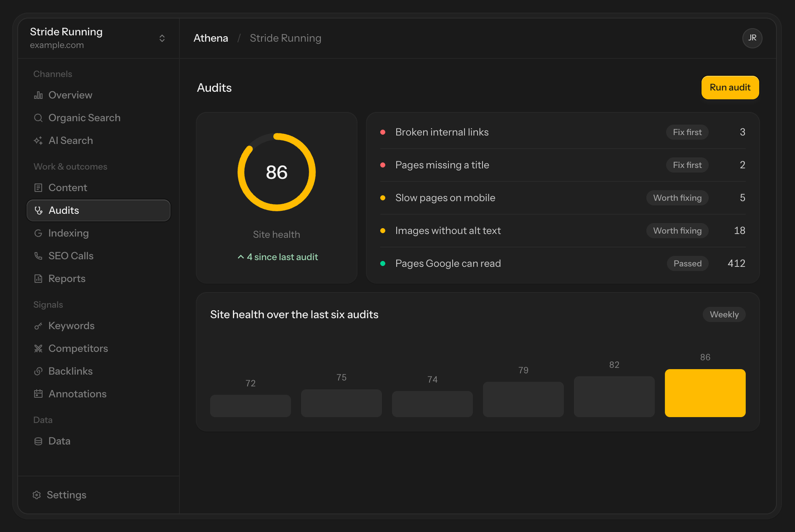Screen dimensions: 795x532
Task: Click the Organic Search magnifier icon
Action: click(38, 118)
